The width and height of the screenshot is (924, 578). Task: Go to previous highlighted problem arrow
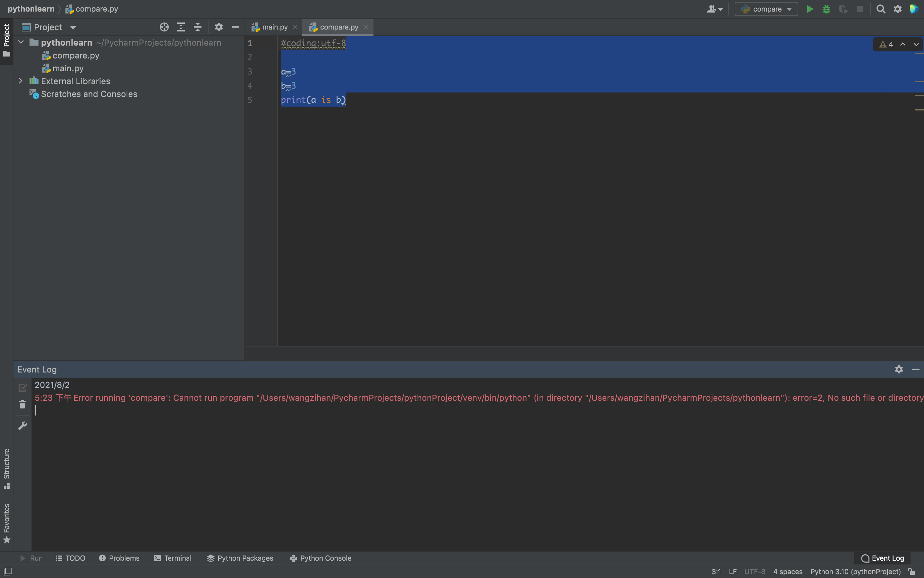[x=903, y=44]
